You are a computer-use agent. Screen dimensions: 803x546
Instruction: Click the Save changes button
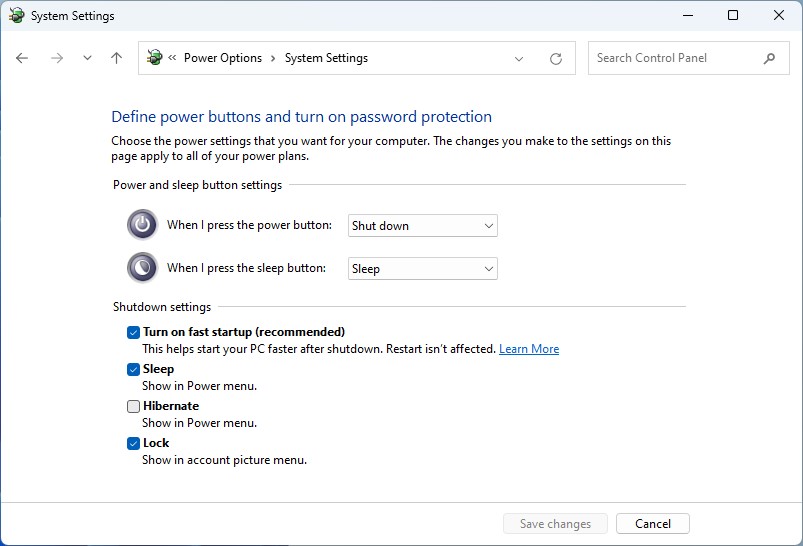click(555, 523)
